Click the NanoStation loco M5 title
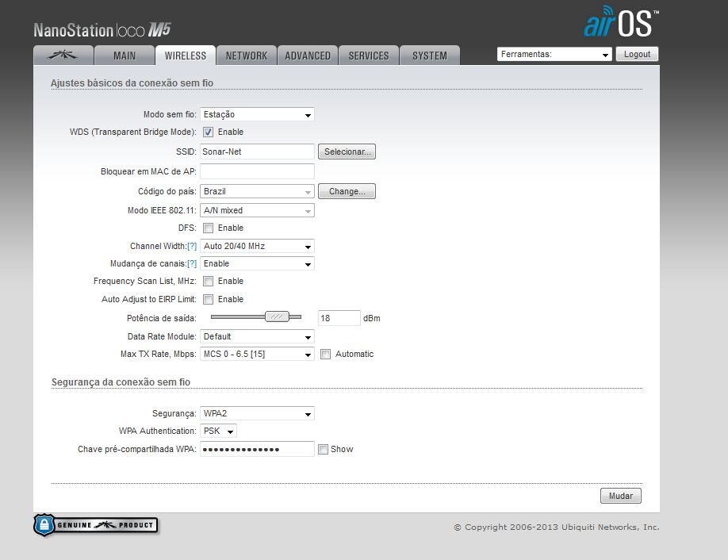 pos(102,30)
